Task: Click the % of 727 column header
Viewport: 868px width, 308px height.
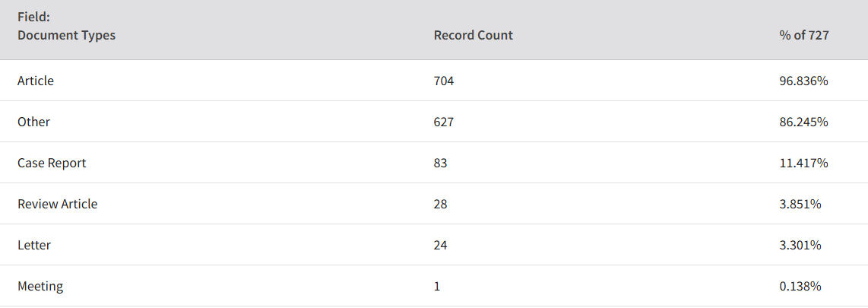Action: tap(804, 36)
